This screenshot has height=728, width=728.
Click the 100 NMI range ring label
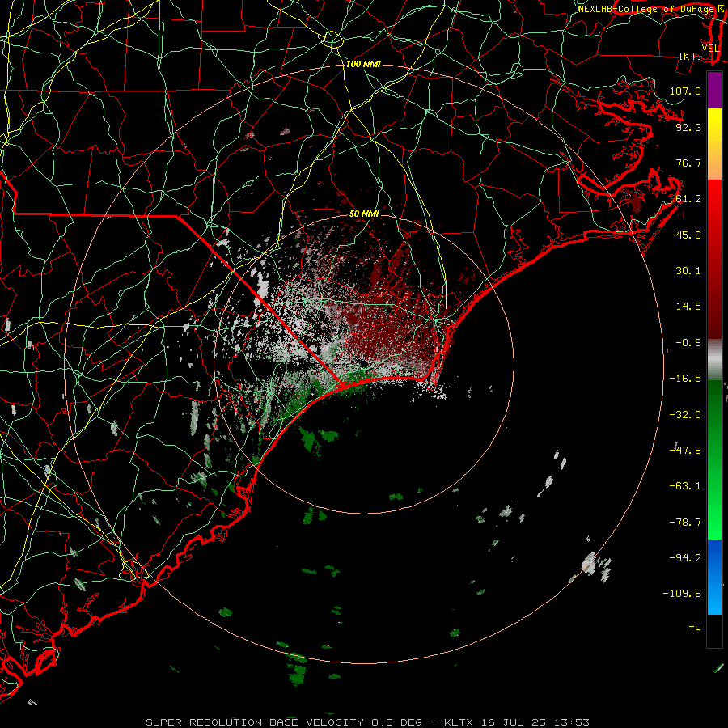363,64
